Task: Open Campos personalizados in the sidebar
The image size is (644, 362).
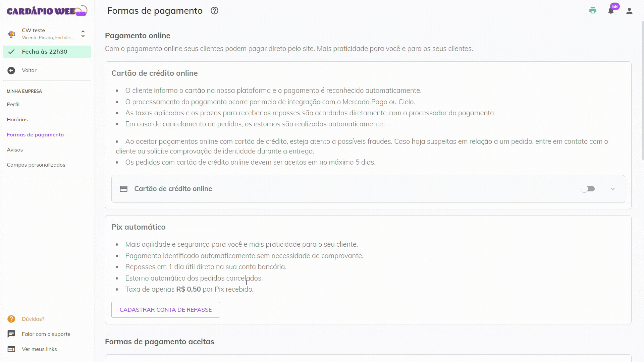Action: 36,165
